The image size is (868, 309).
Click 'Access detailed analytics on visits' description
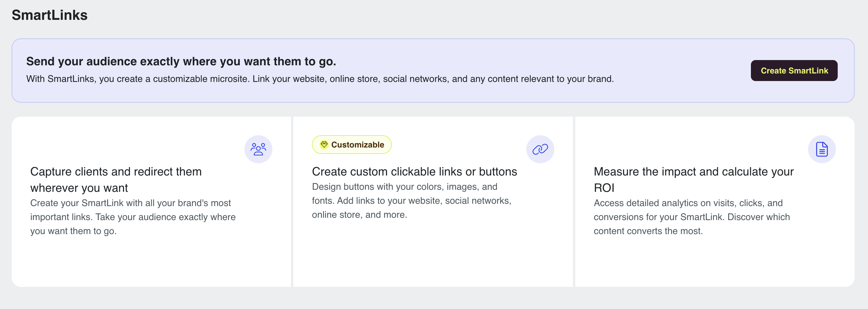pos(691,217)
